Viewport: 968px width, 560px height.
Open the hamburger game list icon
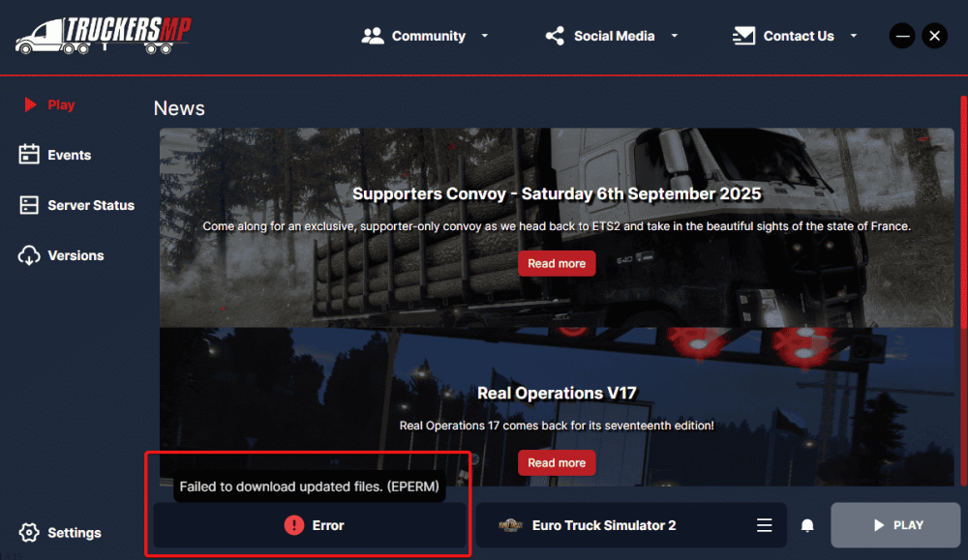[x=765, y=525]
